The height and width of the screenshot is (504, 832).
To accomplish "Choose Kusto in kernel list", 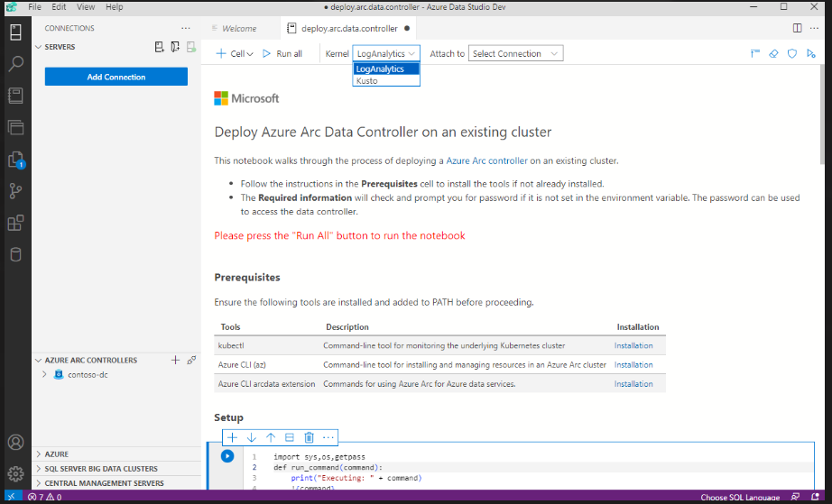I will click(x=386, y=80).
